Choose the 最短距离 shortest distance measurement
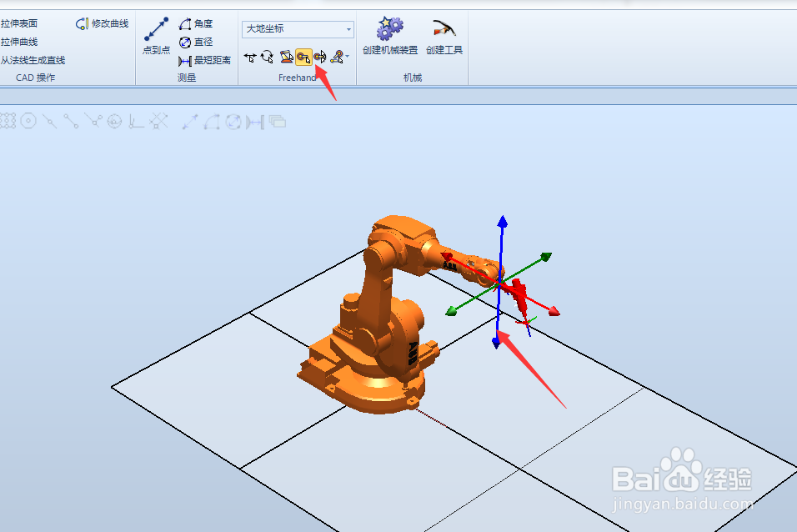 click(x=205, y=61)
